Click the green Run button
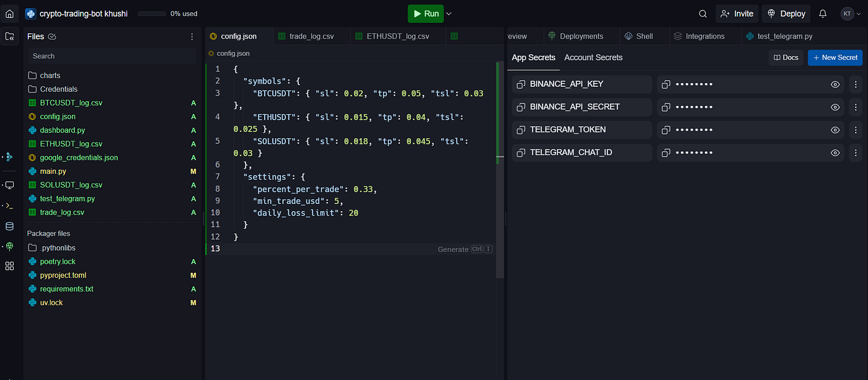This screenshot has height=380, width=868. point(425,14)
